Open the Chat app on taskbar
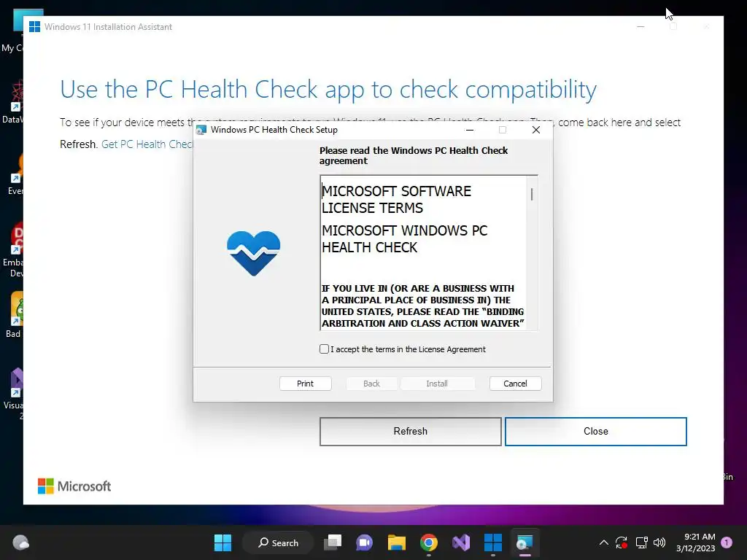Screen dimensions: 747x560 [x=365, y=542]
